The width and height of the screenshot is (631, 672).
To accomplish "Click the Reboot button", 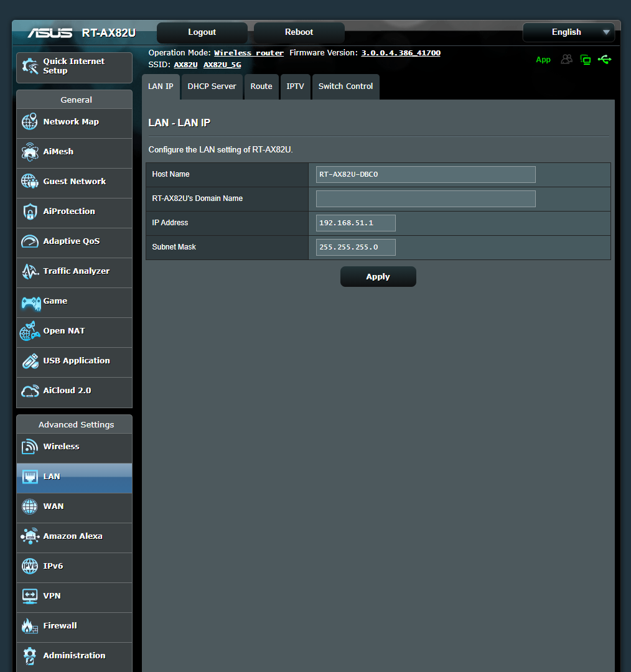I will [x=299, y=32].
